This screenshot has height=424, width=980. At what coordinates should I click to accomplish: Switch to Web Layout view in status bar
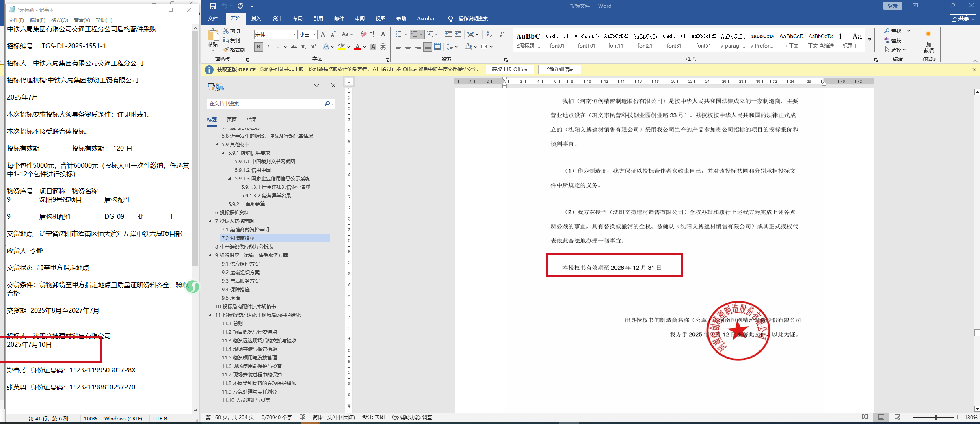click(x=897, y=417)
